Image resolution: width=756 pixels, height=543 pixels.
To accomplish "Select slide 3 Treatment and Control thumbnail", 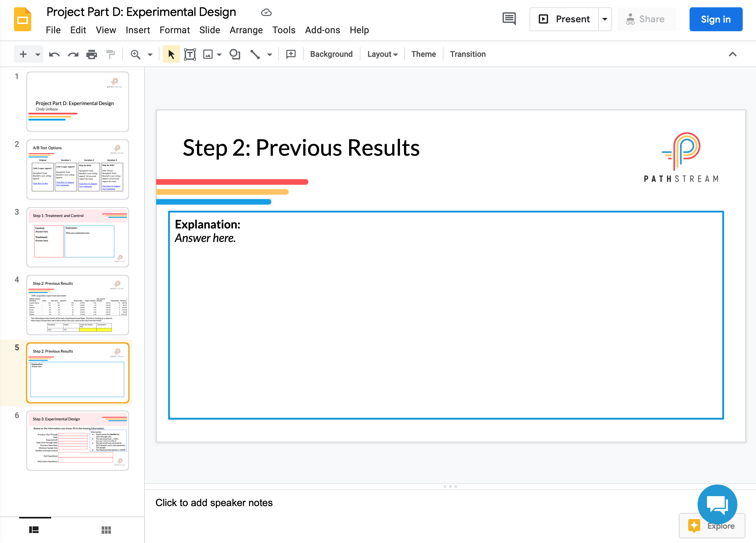I will 78,237.
